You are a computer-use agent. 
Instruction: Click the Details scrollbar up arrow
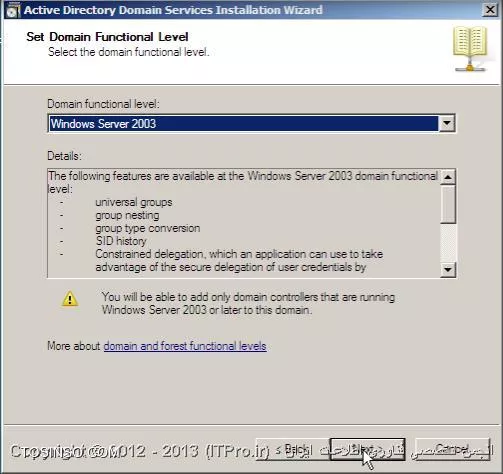pyautogui.click(x=448, y=177)
